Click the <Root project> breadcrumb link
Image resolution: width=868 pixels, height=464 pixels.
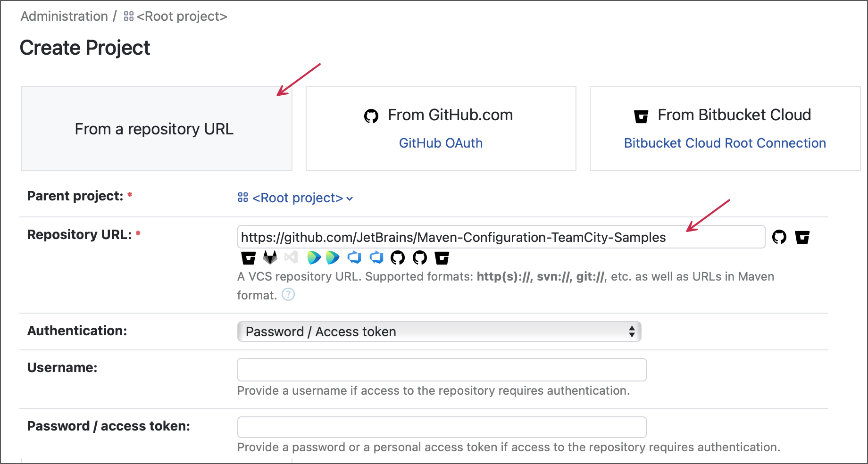click(182, 17)
